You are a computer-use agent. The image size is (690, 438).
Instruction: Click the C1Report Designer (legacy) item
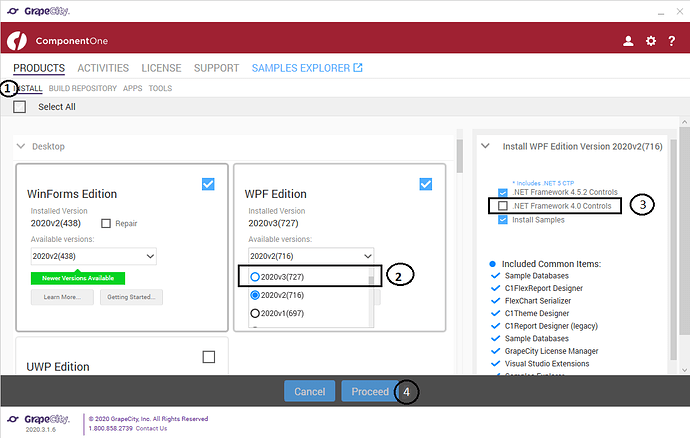(551, 326)
